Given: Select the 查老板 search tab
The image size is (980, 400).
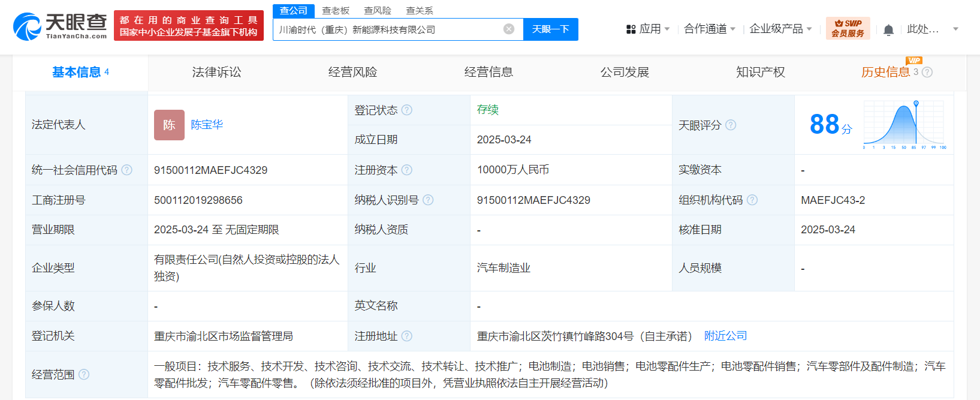Looking at the screenshot, I should [335, 11].
